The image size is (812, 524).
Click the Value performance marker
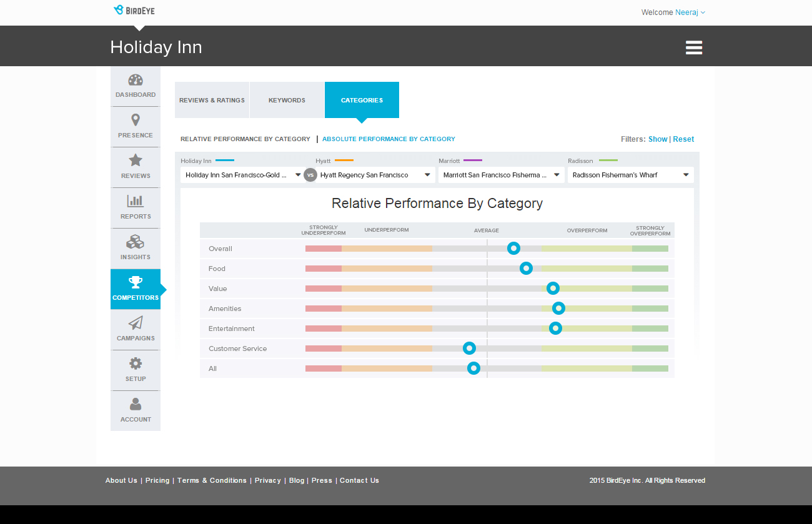(553, 288)
